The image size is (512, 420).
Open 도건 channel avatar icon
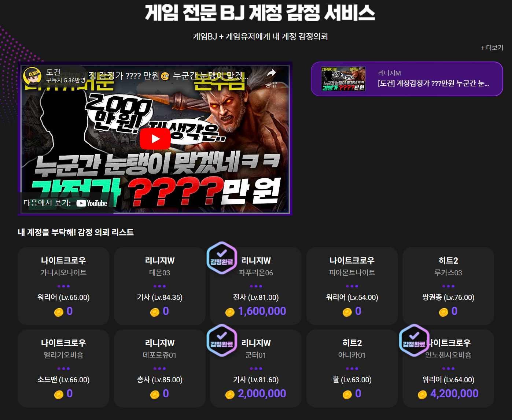coord(32,76)
